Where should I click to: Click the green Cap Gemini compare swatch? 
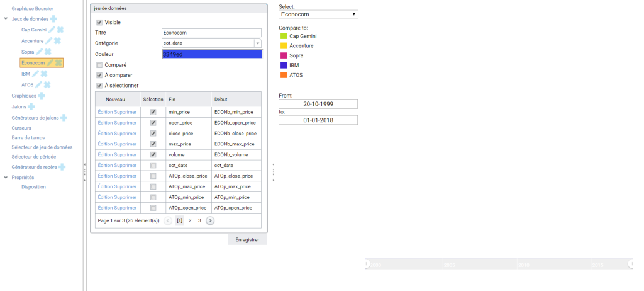tap(284, 37)
